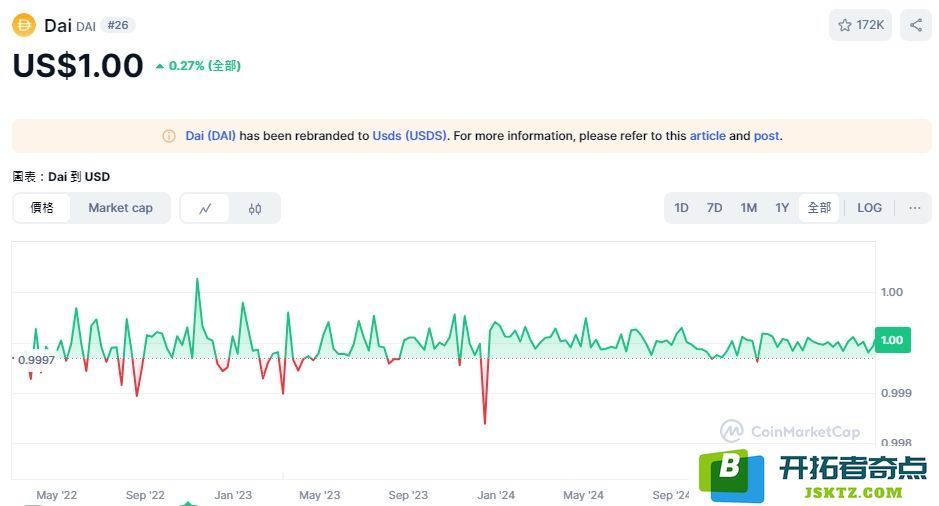
Task: Open the Dai (DAI) link
Action: (210, 136)
